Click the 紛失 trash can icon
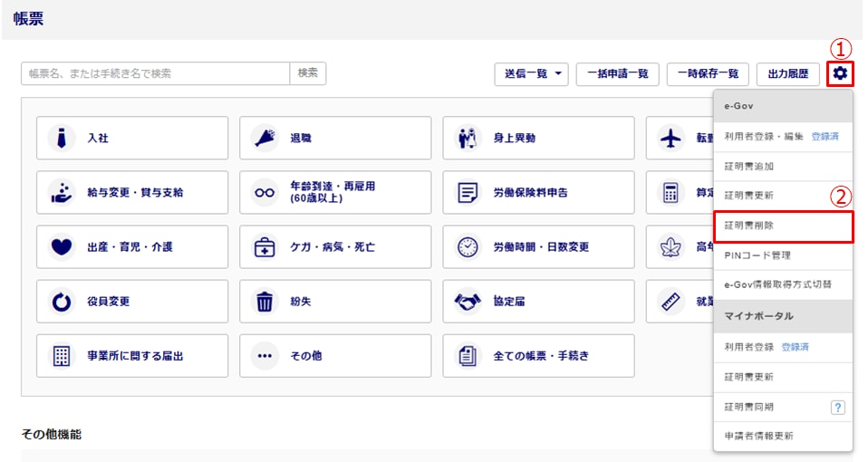868x462 pixels. click(265, 302)
